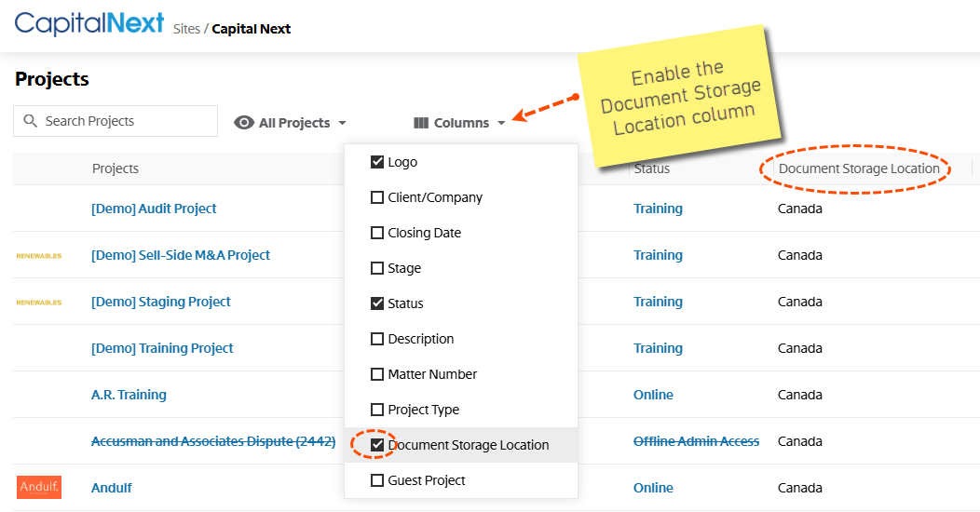Open the A.R. Training project
Screen dimensions: 980x512
coord(129,395)
